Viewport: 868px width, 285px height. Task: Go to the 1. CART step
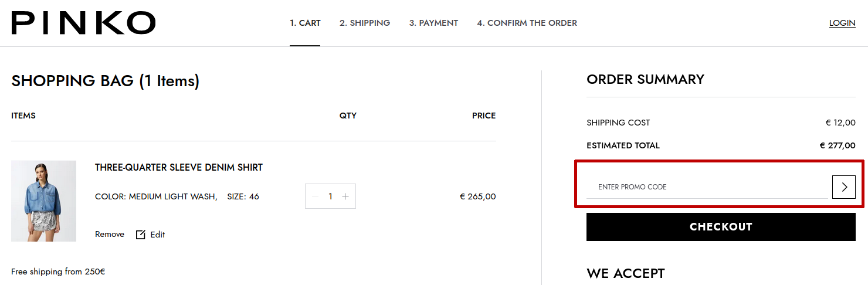pyautogui.click(x=305, y=23)
